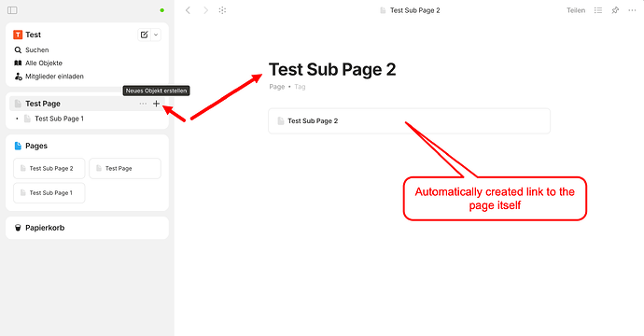
Task: Open the Test space icon
Action: pos(18,35)
